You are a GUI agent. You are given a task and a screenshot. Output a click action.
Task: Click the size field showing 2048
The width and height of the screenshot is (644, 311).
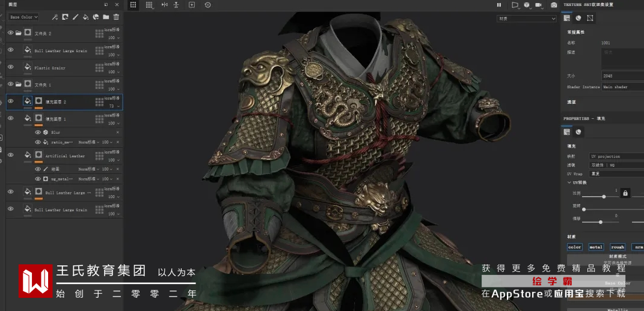click(622, 76)
